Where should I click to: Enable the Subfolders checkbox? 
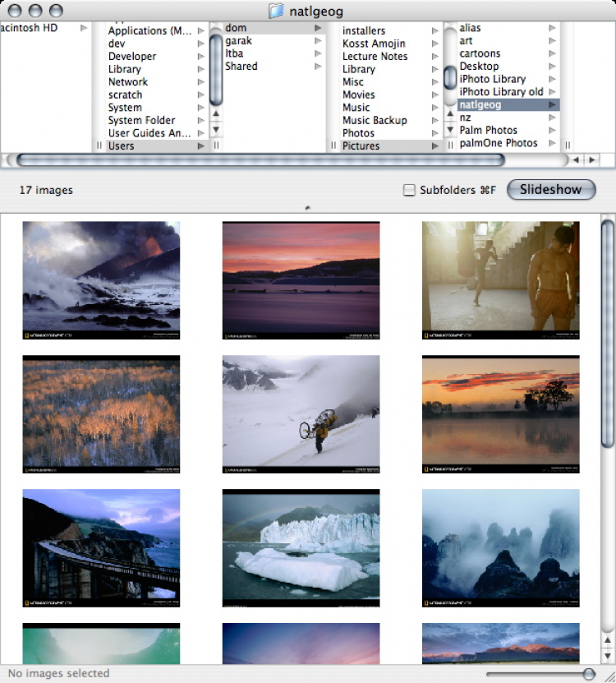409,190
